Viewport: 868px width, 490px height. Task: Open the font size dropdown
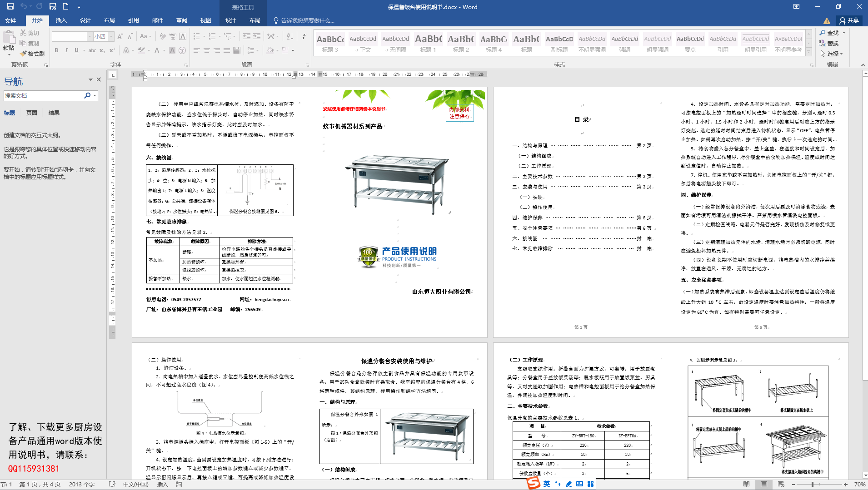click(111, 36)
